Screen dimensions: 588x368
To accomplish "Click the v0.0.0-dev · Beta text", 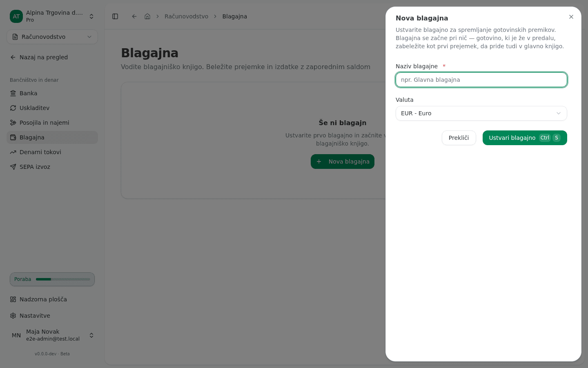I will pyautogui.click(x=52, y=354).
